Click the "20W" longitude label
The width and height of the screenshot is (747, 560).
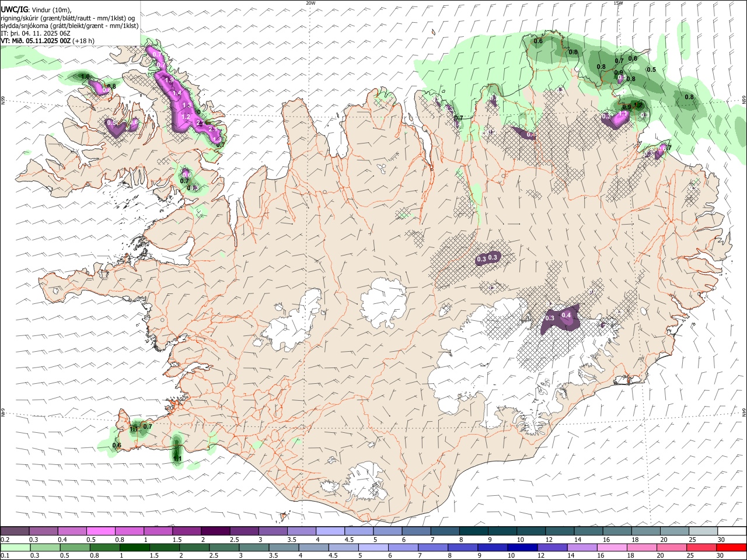310,3
